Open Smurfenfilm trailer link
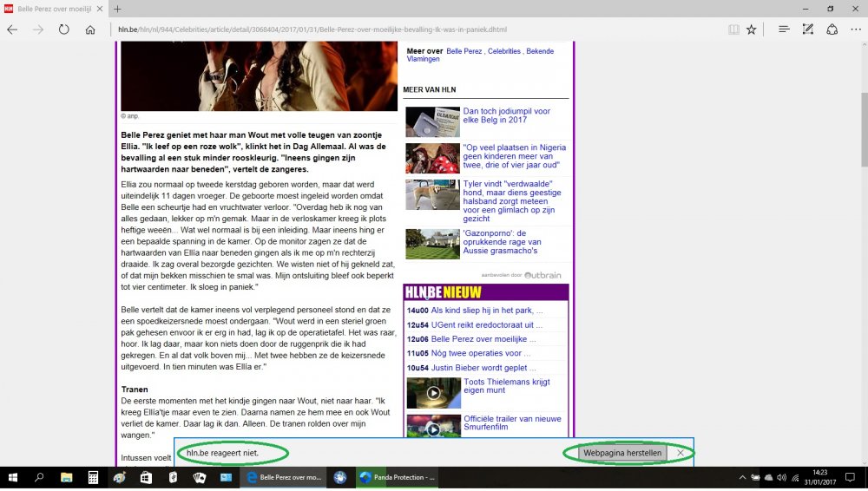The width and height of the screenshot is (868, 491). [512, 423]
